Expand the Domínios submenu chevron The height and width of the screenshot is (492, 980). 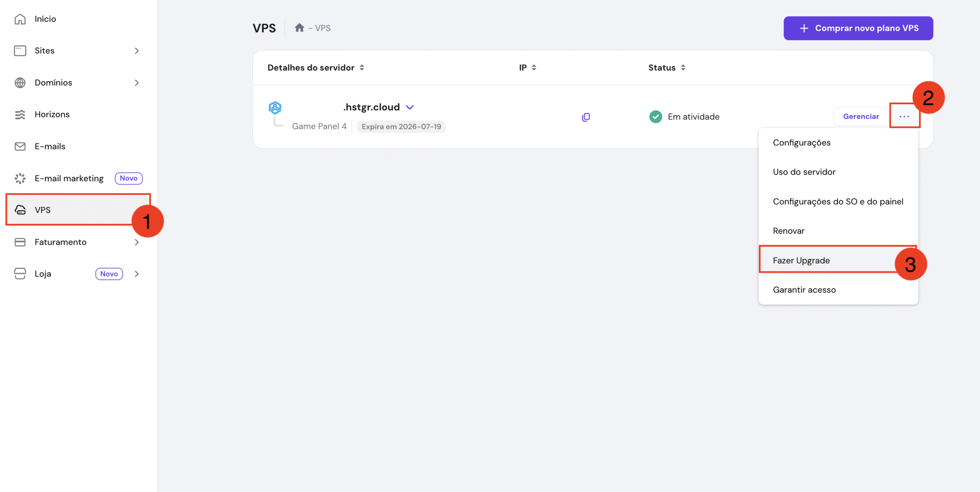pyautogui.click(x=137, y=83)
